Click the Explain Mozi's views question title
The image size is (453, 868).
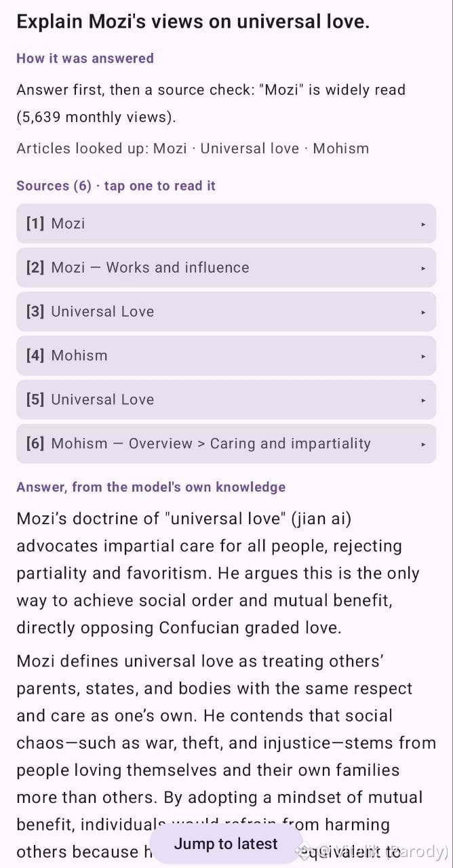[193, 22]
